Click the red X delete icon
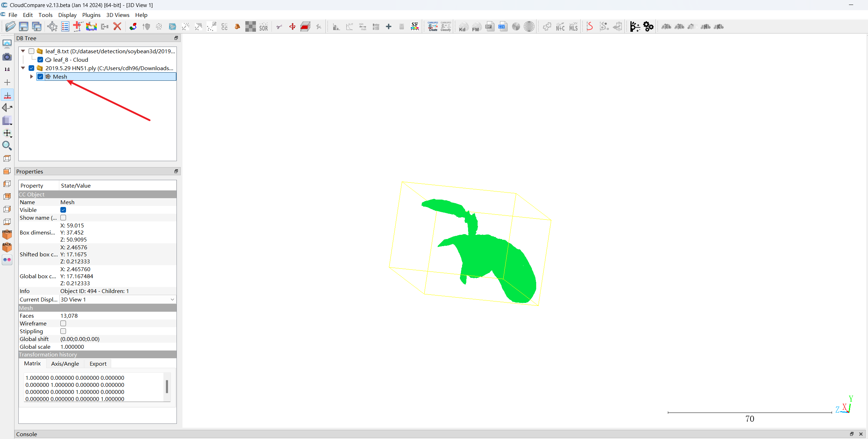Screen dimensions: 868x439 pyautogui.click(x=117, y=26)
